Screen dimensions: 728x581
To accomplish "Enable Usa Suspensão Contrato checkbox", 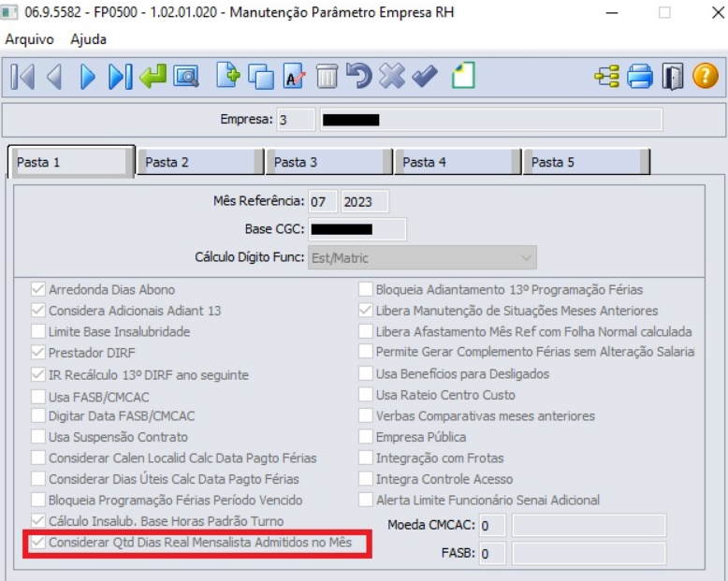I will click(x=38, y=437).
